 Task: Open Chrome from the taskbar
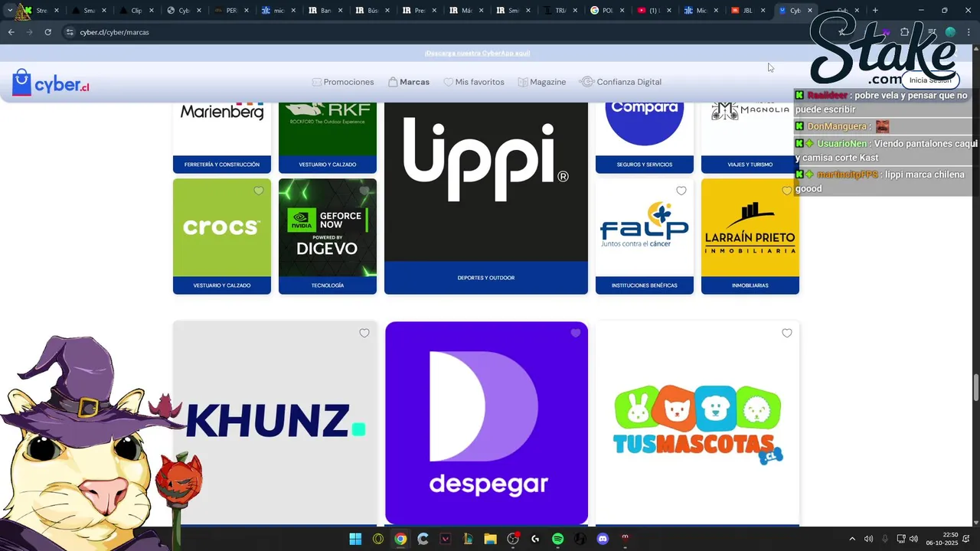(400, 539)
